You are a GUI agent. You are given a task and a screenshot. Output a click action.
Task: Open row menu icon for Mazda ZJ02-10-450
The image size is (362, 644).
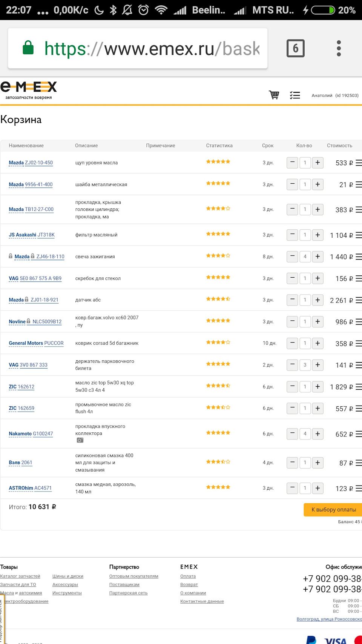coord(359,163)
